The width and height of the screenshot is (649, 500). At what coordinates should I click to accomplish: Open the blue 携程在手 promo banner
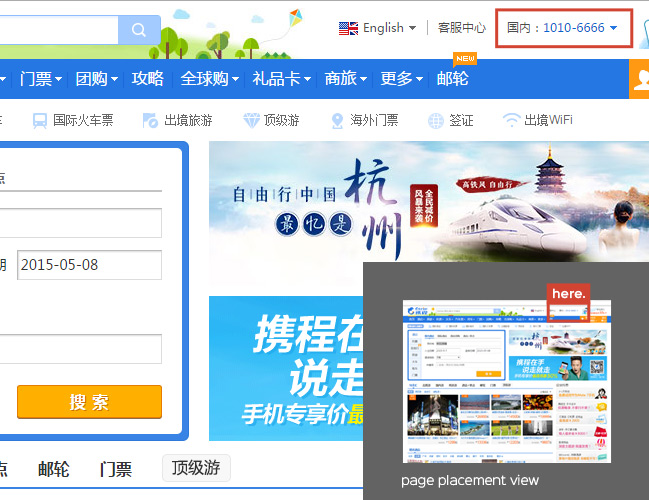[286, 368]
